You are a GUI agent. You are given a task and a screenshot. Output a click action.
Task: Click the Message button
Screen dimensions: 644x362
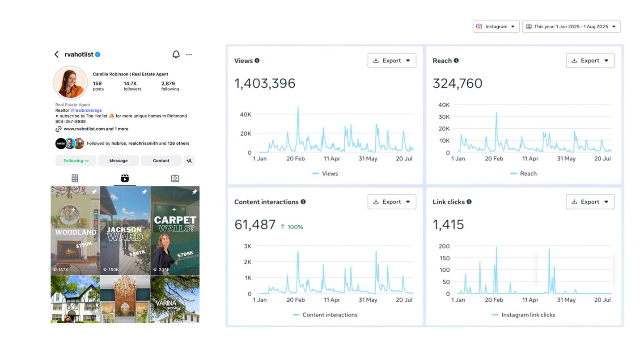pyautogui.click(x=119, y=161)
